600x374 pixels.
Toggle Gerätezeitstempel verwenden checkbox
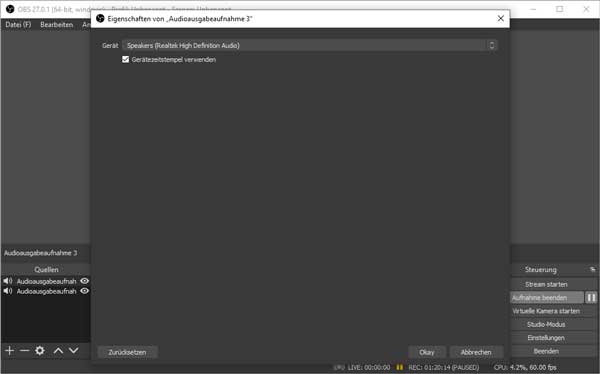pyautogui.click(x=125, y=59)
